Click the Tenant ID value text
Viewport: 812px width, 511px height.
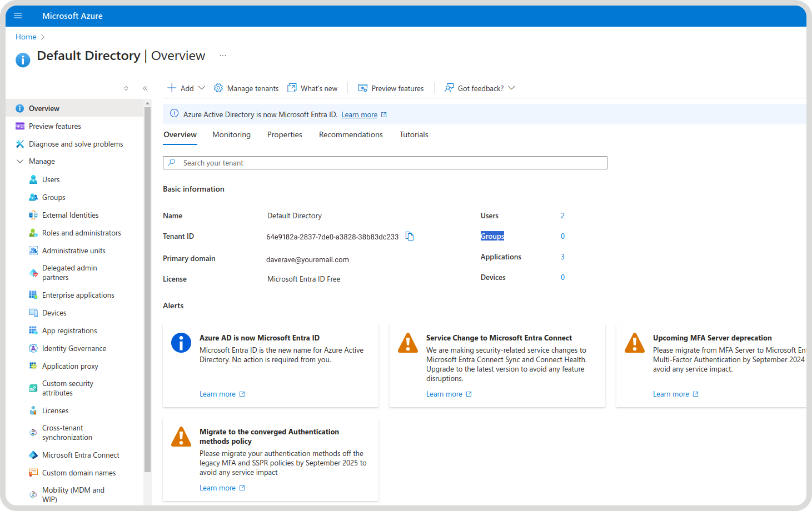[332, 237]
